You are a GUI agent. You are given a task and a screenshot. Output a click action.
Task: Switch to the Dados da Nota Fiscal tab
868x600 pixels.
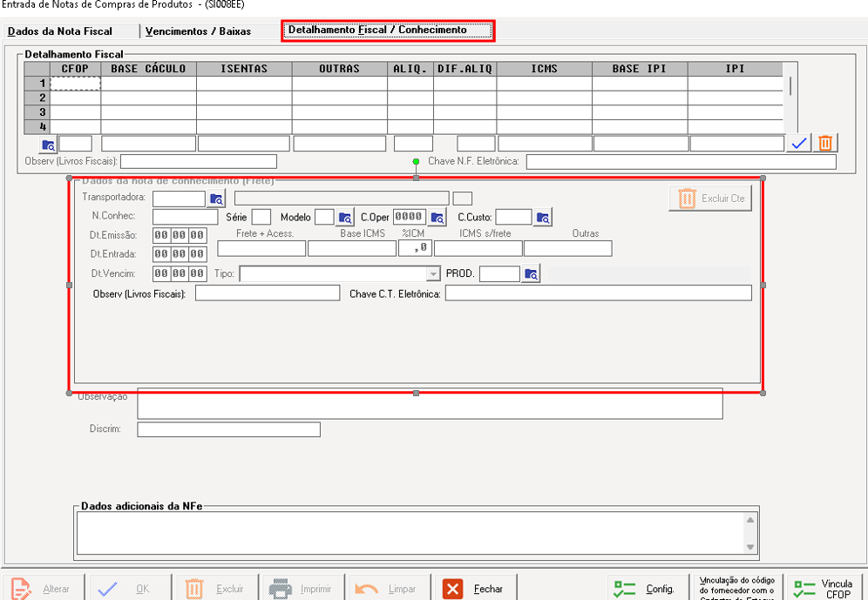pyautogui.click(x=60, y=31)
